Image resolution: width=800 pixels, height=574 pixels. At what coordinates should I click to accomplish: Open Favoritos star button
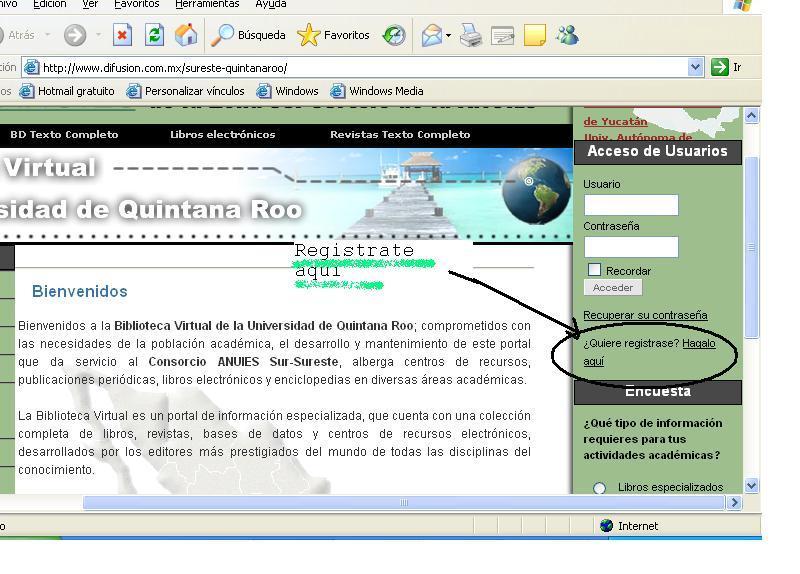(x=333, y=35)
